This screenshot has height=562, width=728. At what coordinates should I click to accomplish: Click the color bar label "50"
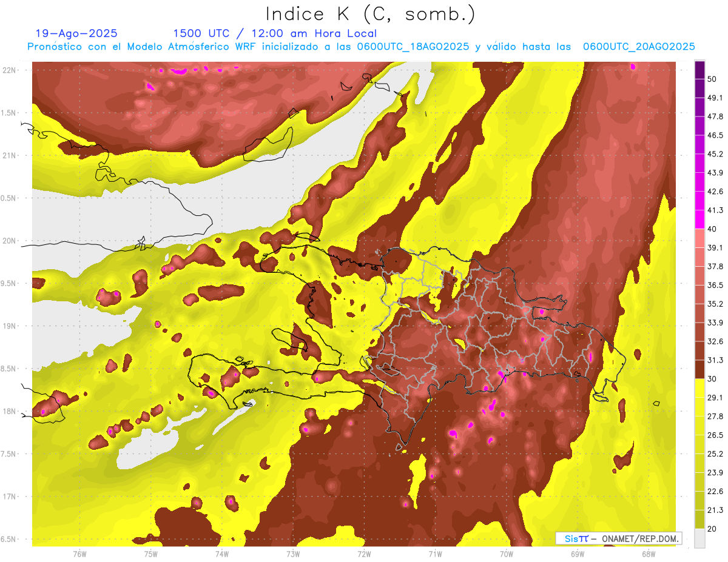(x=712, y=79)
